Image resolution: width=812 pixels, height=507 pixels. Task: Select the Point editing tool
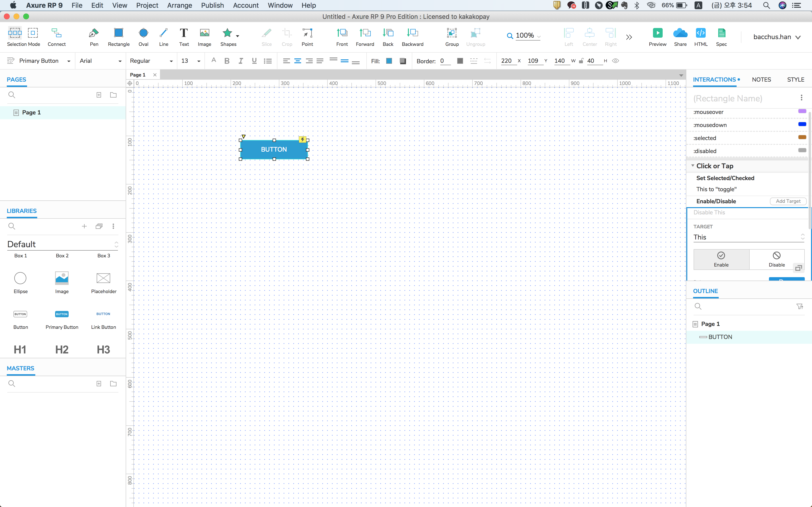coord(307,33)
